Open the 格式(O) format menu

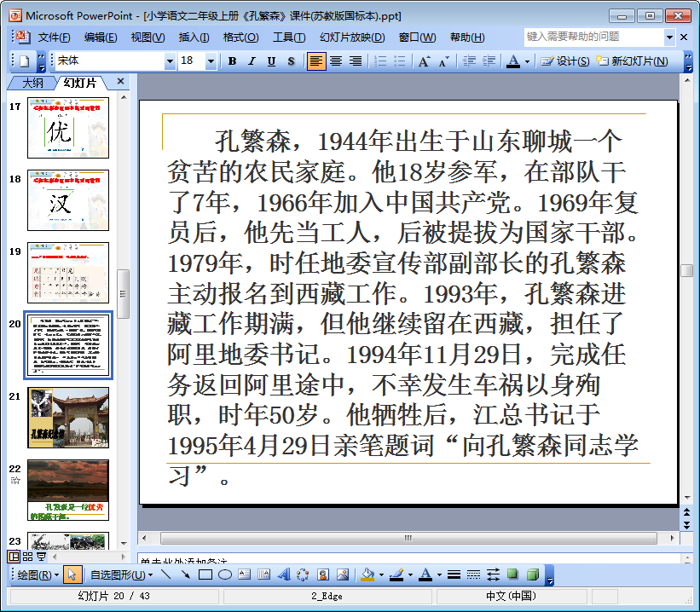pos(240,38)
